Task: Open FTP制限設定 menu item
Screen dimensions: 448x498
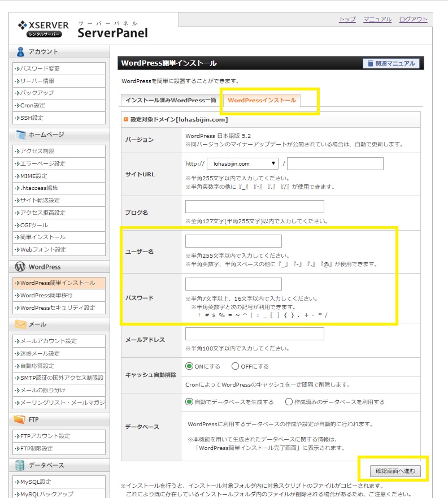Action: coord(59,448)
